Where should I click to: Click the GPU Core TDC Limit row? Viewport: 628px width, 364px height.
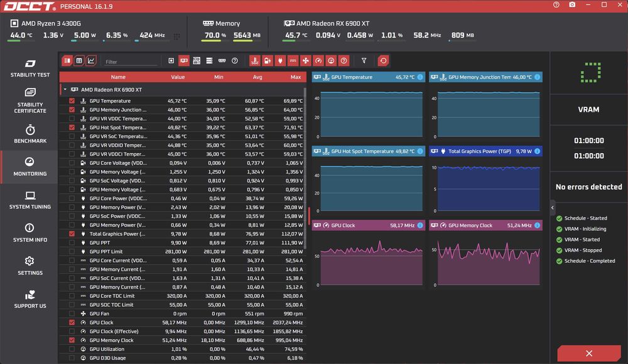click(183, 296)
